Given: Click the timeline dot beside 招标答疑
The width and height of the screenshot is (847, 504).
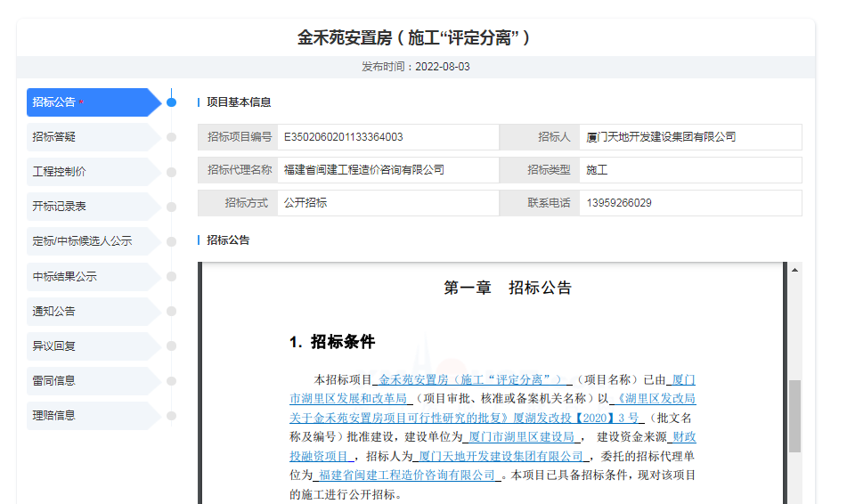Looking at the screenshot, I should [171, 137].
